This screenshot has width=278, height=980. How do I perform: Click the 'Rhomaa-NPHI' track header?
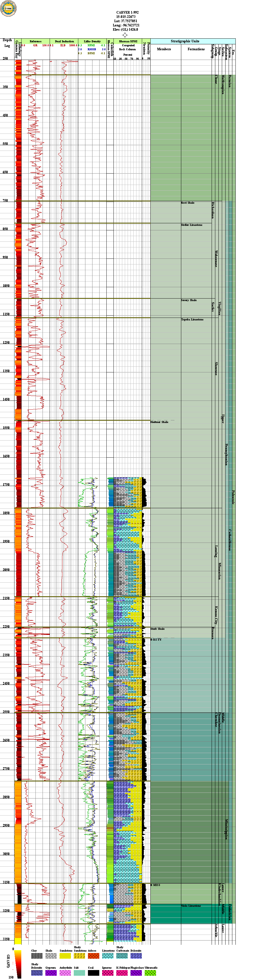(128, 41)
